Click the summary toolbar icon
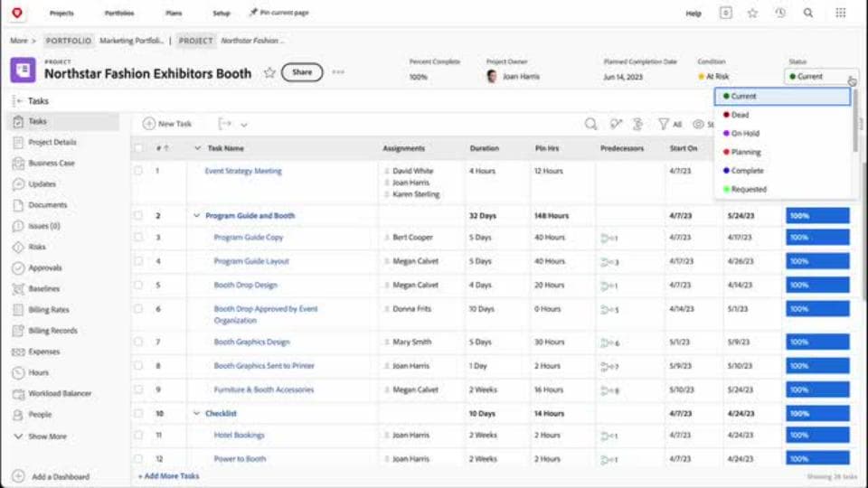868x488 pixels. coord(637,124)
